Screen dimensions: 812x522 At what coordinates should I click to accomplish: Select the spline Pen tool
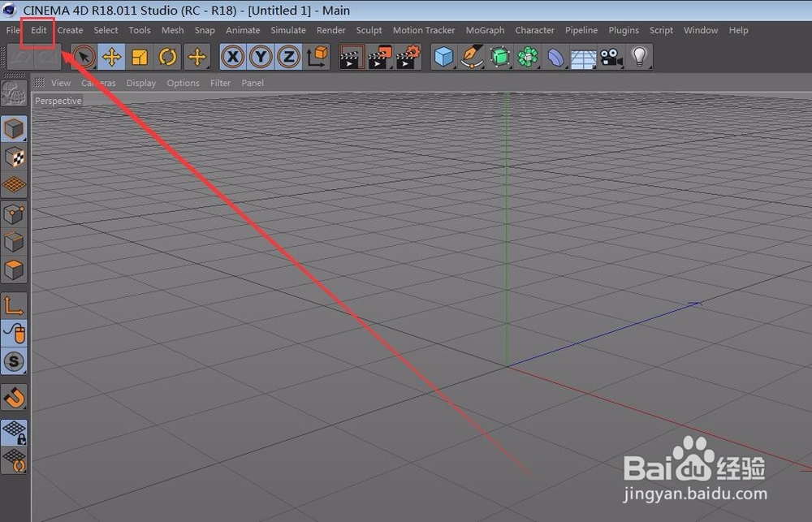[x=473, y=57]
